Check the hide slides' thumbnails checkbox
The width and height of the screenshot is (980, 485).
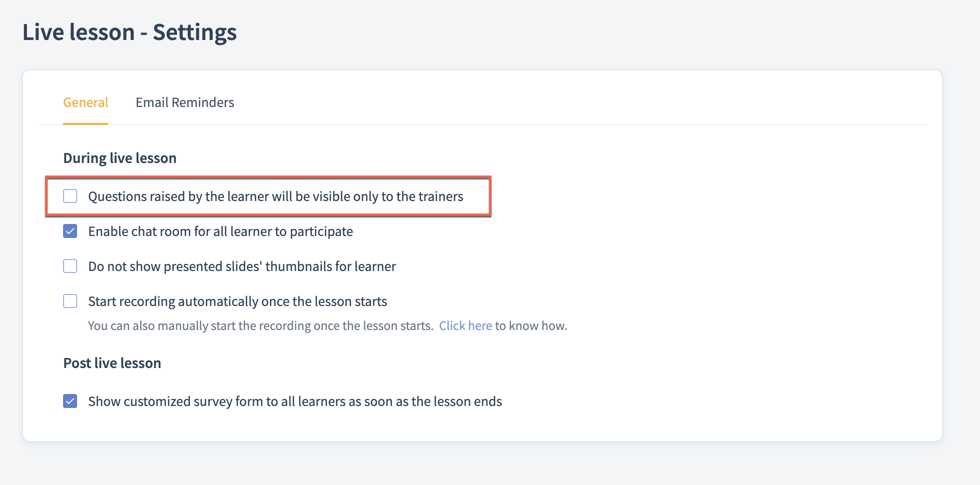pos(70,266)
